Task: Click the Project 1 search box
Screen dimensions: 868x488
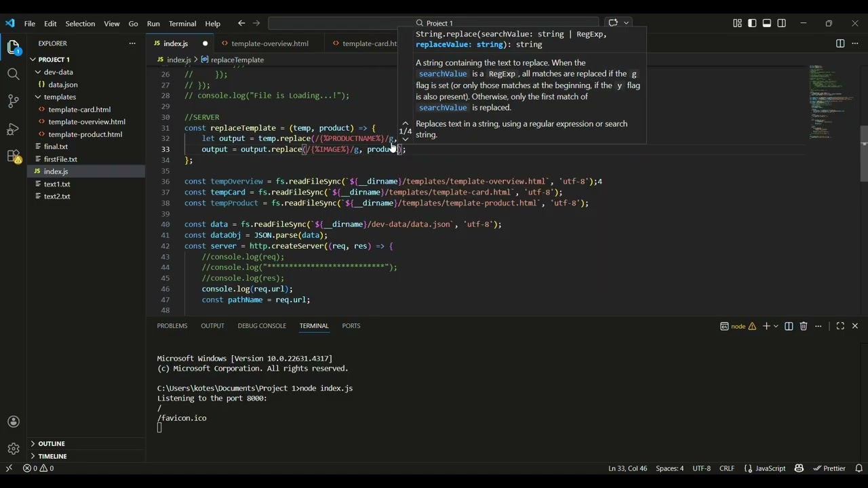Action: tap(434, 23)
